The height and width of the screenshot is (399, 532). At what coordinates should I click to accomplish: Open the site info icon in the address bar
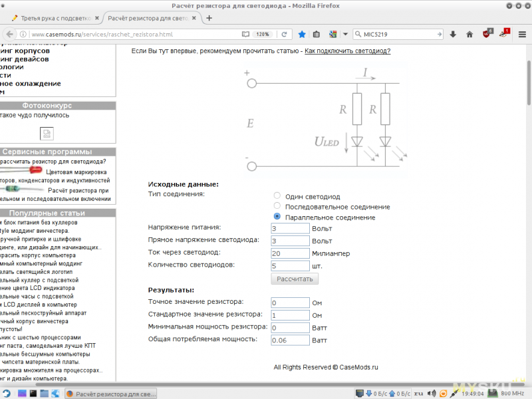[x=23, y=35]
